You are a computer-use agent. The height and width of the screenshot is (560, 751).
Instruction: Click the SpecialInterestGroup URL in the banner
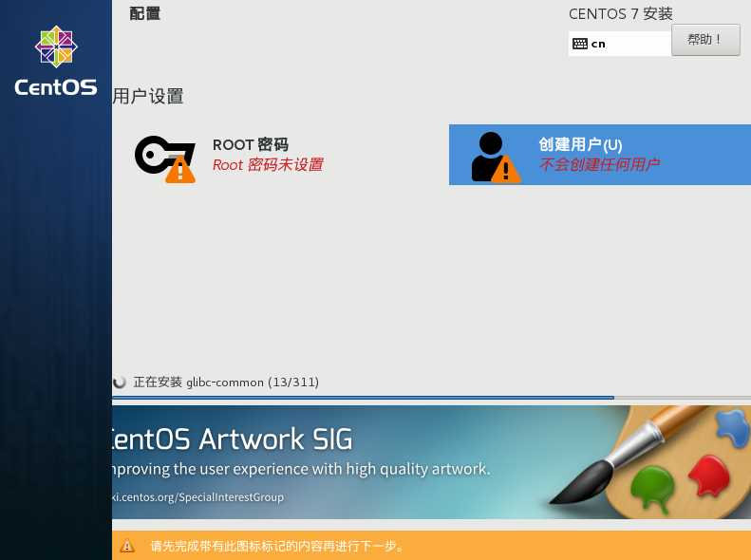[x=197, y=496]
